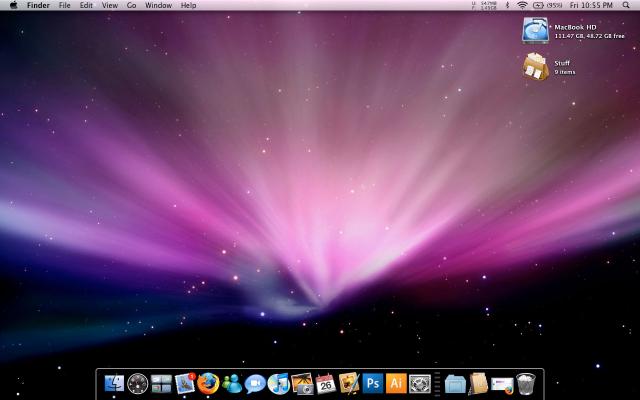
Task: Launch the Pages app in Dock
Action: pyautogui.click(x=349, y=384)
